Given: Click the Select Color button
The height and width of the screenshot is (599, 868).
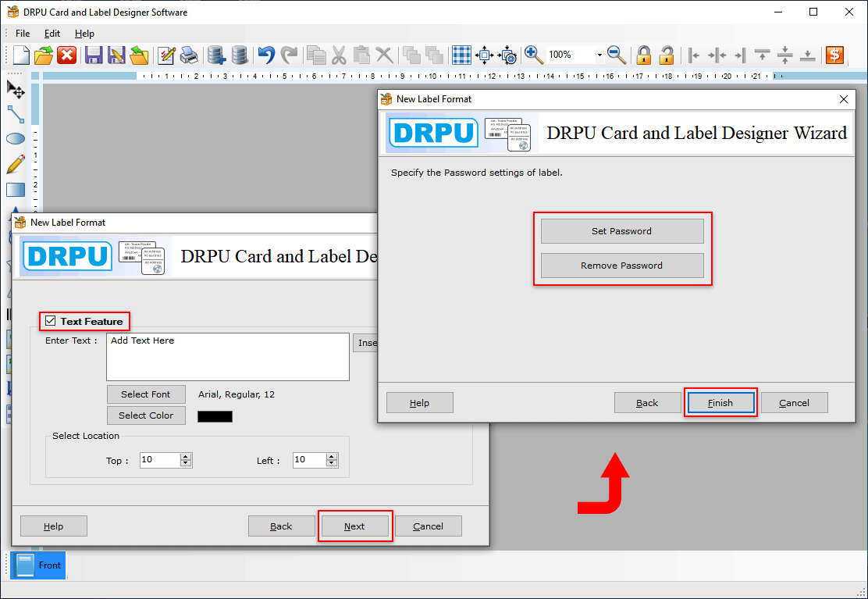Looking at the screenshot, I should point(146,415).
